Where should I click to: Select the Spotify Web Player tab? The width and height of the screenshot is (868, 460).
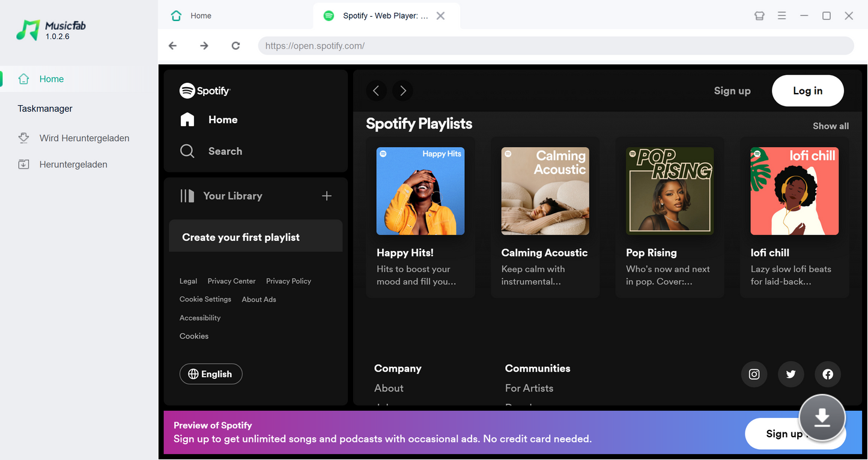(x=378, y=16)
